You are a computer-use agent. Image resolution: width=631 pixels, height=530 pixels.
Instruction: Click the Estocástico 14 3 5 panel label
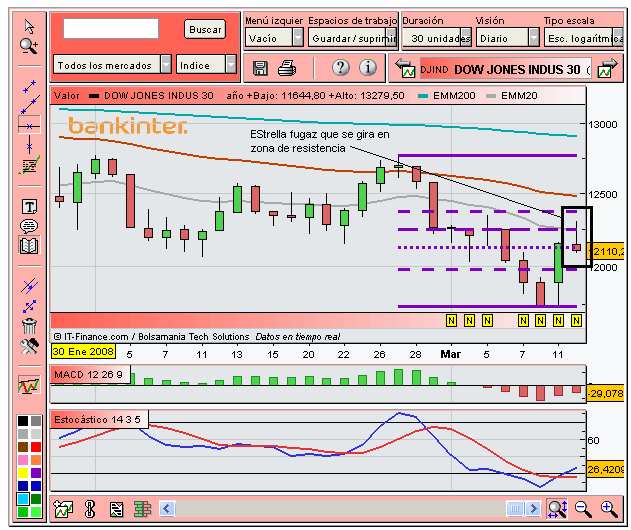point(97,420)
